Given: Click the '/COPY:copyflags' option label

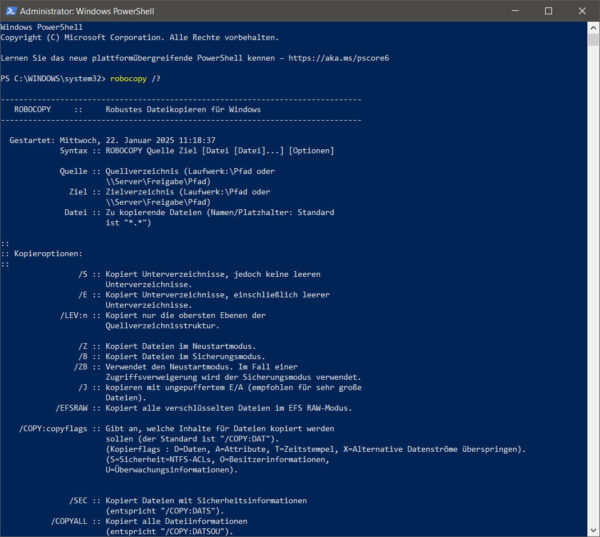Looking at the screenshot, I should click(53, 429).
